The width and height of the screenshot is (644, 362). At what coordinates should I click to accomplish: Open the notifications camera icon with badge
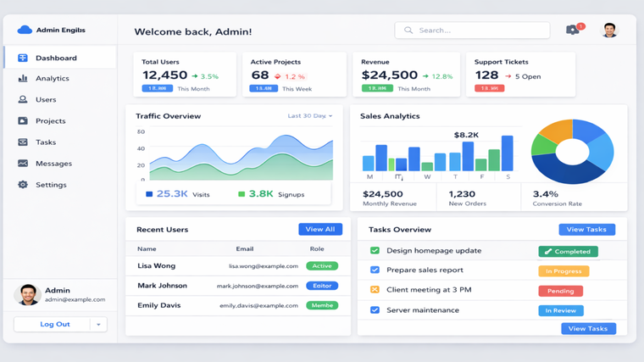point(573,31)
